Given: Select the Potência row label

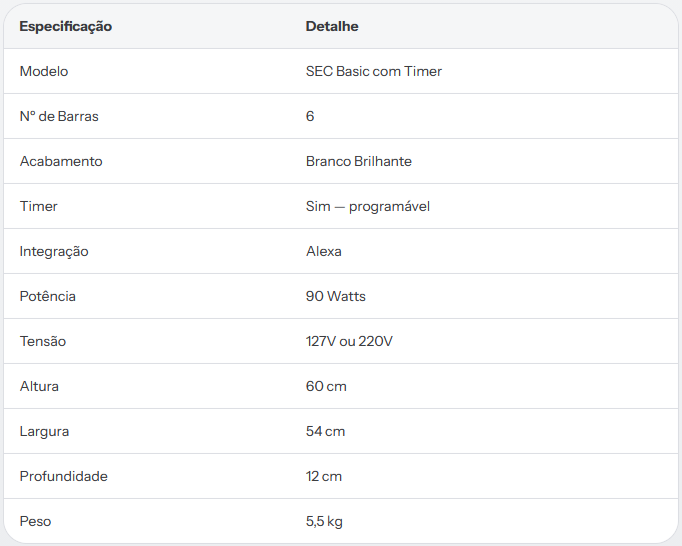Looking at the screenshot, I should pos(47,296).
